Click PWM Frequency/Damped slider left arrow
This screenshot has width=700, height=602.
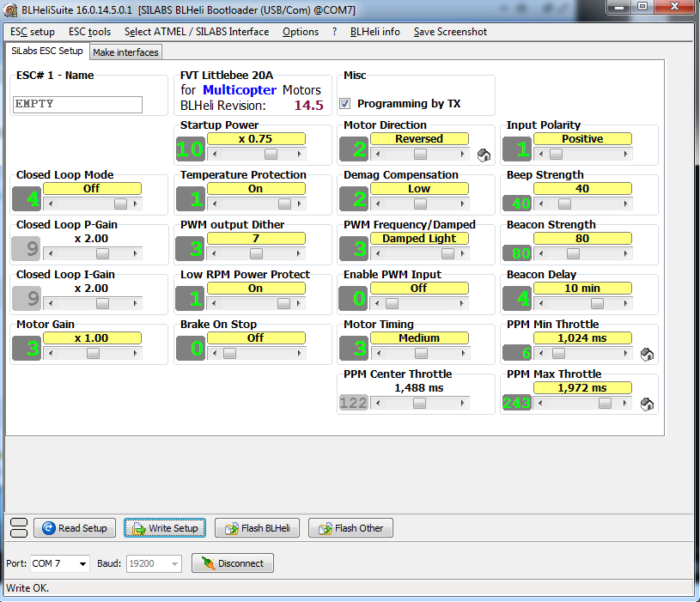pos(378,253)
